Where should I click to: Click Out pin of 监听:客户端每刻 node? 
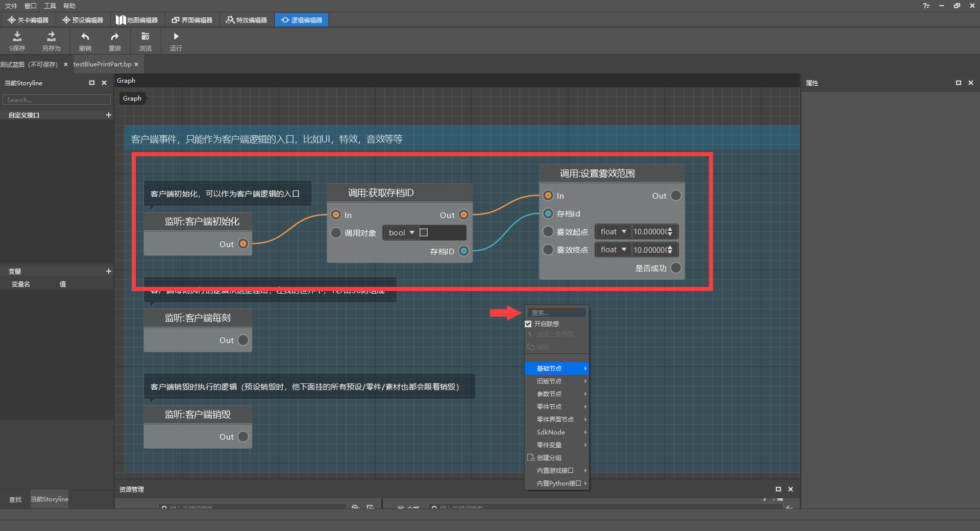coord(243,340)
